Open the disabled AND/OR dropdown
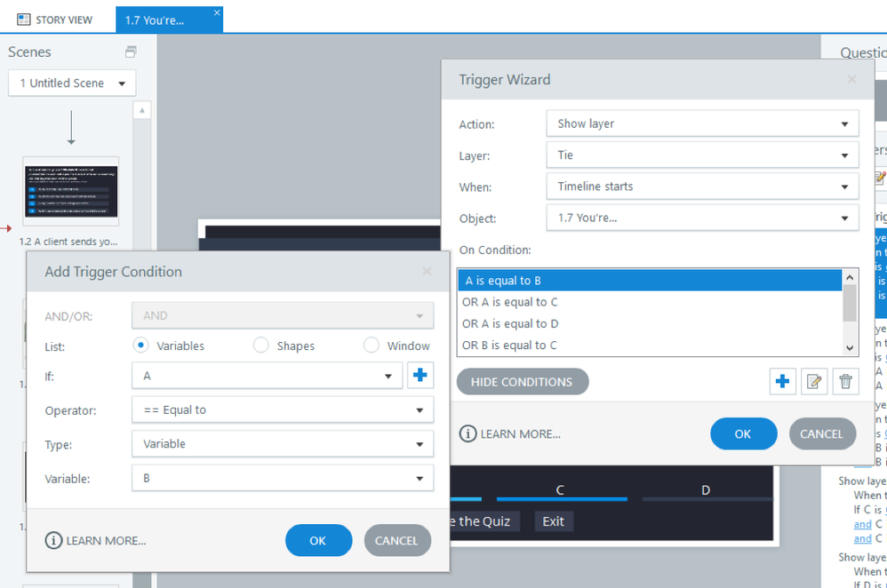Screen dimensions: 887x588 [283, 315]
